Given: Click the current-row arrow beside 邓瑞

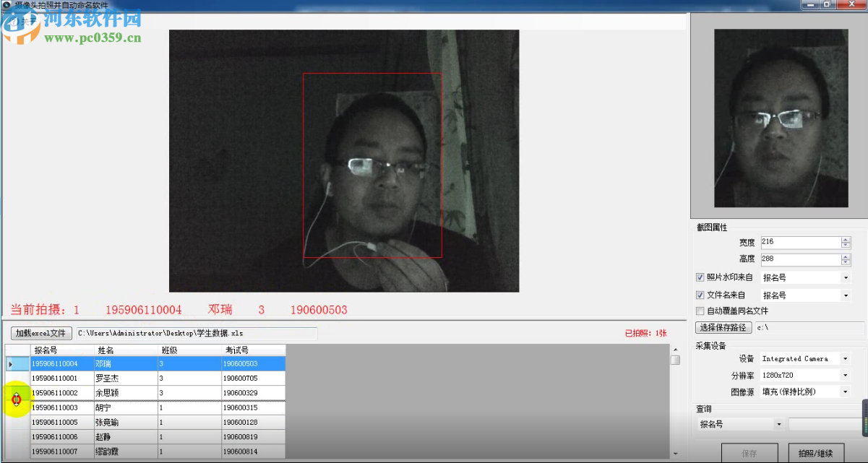Looking at the screenshot, I should pyautogui.click(x=10, y=364).
